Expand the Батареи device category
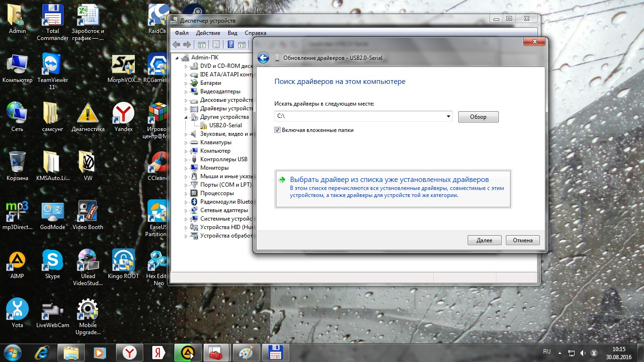 point(187,83)
